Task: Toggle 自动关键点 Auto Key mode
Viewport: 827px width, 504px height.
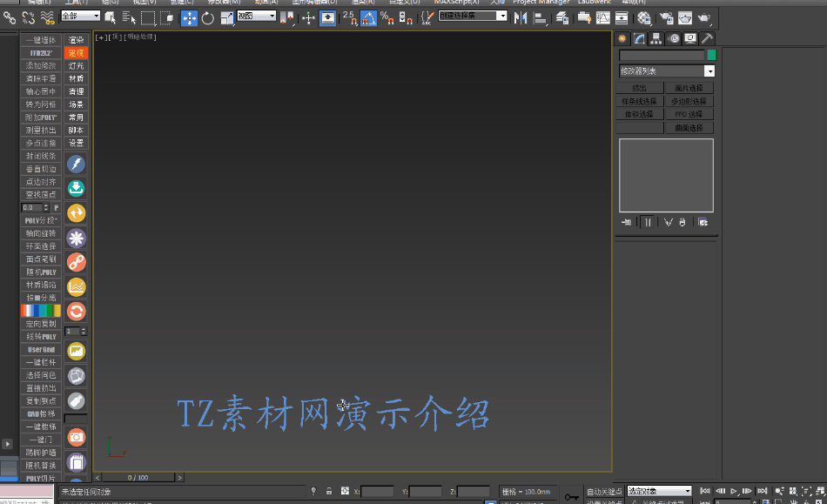Action: [x=604, y=491]
